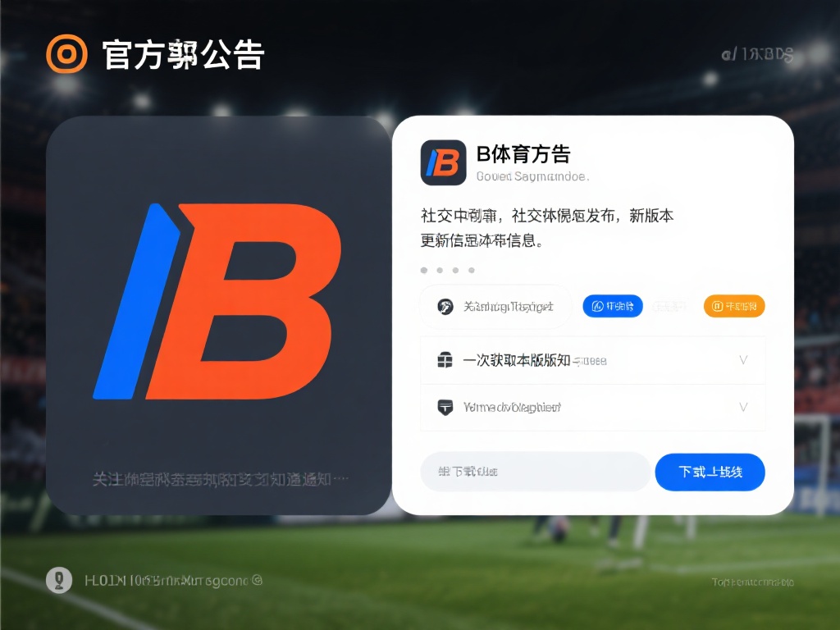
Task: Click the gray microphone badge icon at bottom left
Action: 59,580
